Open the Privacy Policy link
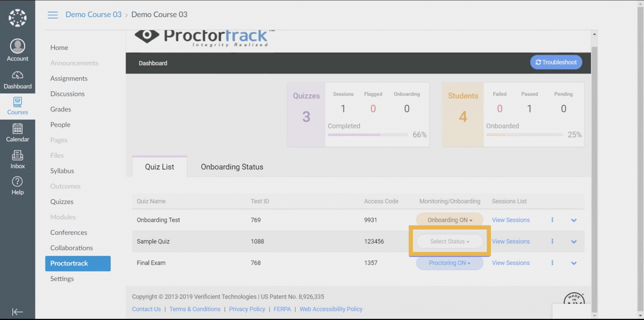 coord(247,309)
